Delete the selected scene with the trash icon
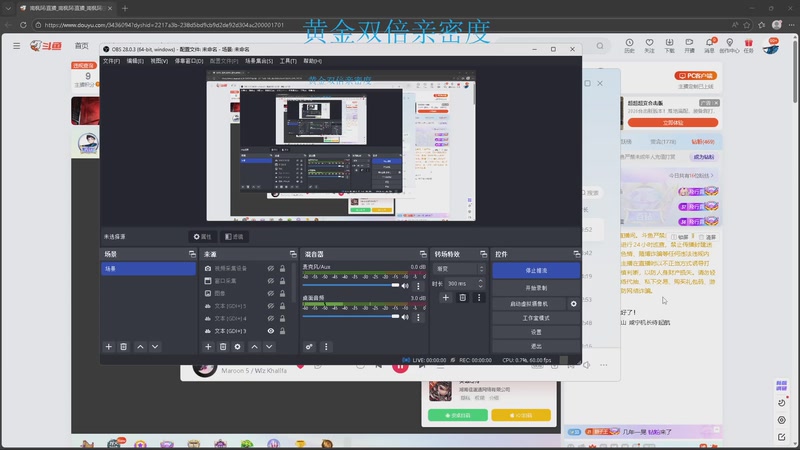The width and height of the screenshot is (800, 450). 123,347
